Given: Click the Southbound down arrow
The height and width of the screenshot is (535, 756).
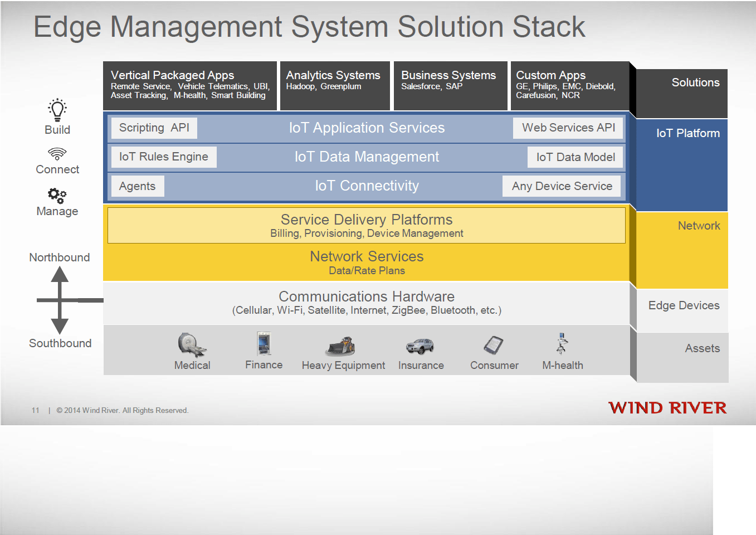Looking at the screenshot, I should click(60, 325).
